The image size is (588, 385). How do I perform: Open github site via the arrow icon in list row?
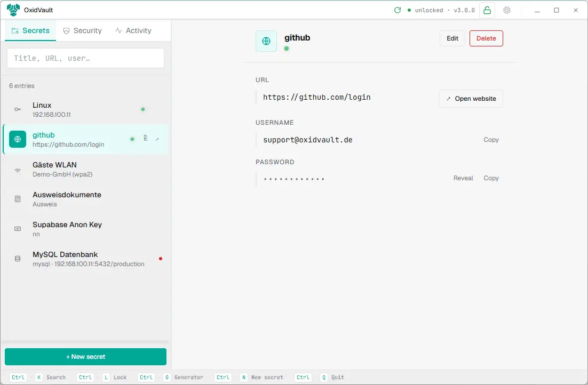[157, 139]
